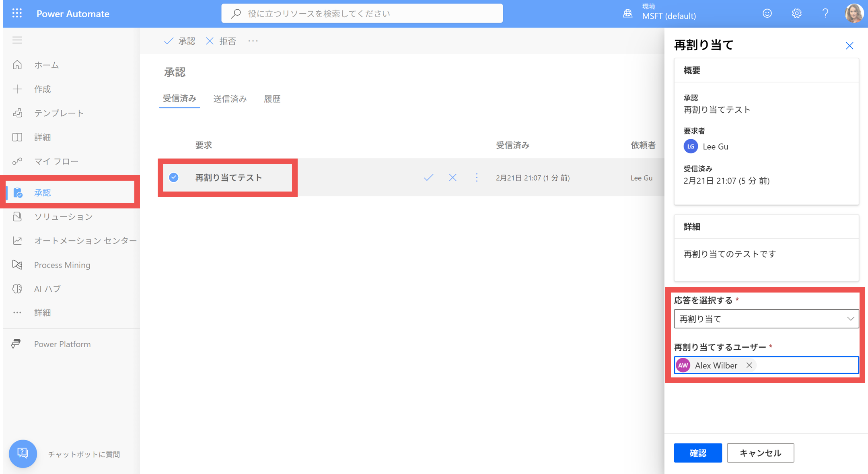The image size is (868, 474).
Task: Open マイ フロー from the sidebar
Action: tap(56, 161)
